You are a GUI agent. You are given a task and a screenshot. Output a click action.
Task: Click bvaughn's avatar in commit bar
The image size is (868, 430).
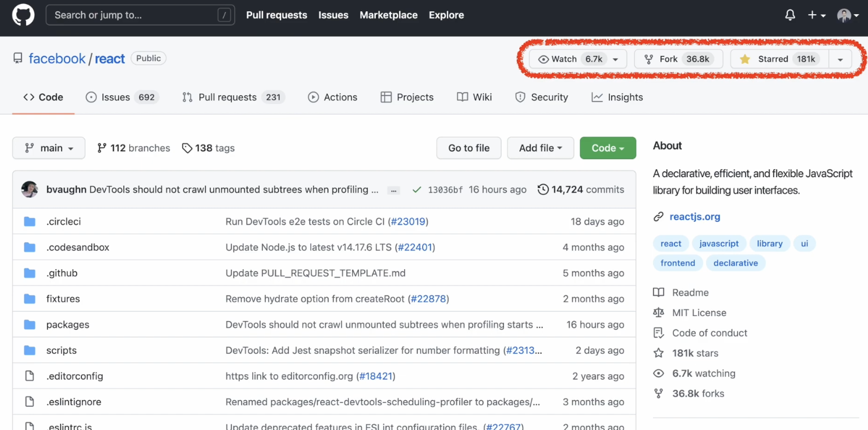click(29, 190)
